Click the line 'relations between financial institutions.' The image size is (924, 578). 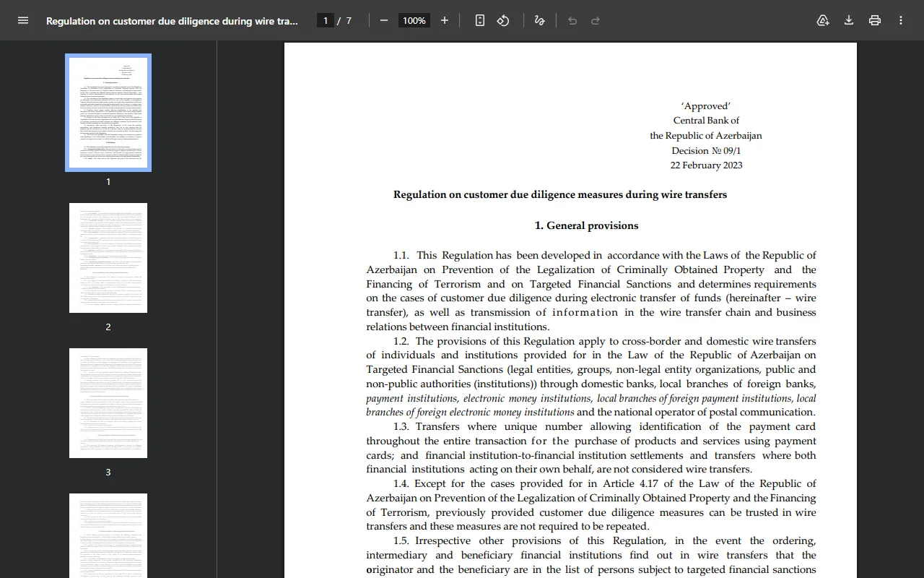click(x=458, y=327)
